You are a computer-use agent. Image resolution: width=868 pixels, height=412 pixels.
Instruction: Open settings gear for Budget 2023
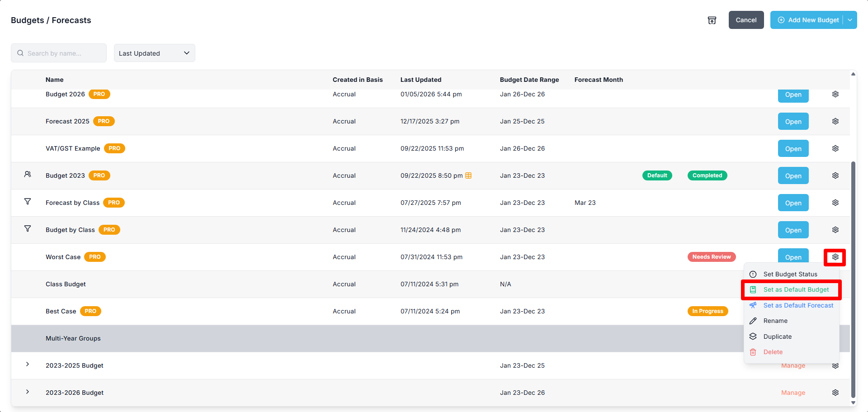[x=835, y=175]
